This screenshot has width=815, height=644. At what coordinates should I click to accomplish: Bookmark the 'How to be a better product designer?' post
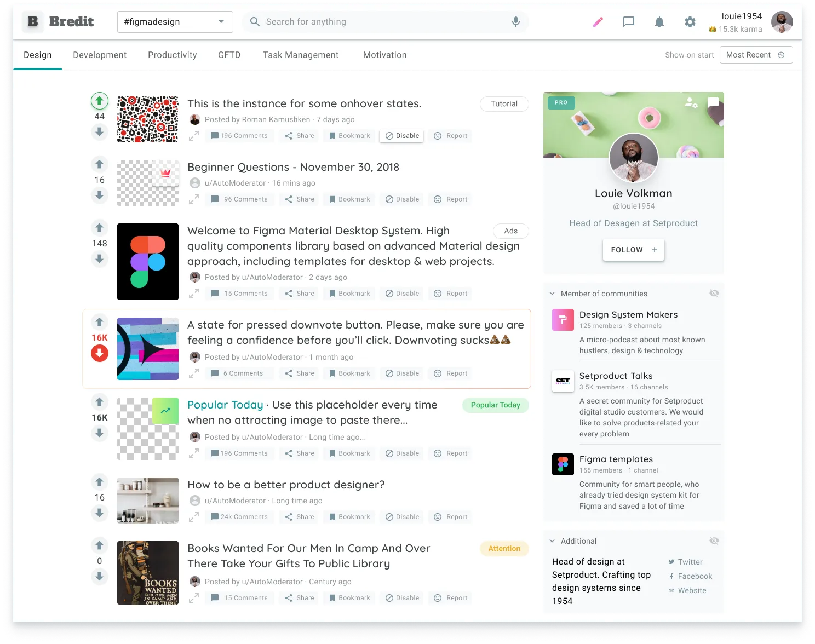click(x=349, y=516)
